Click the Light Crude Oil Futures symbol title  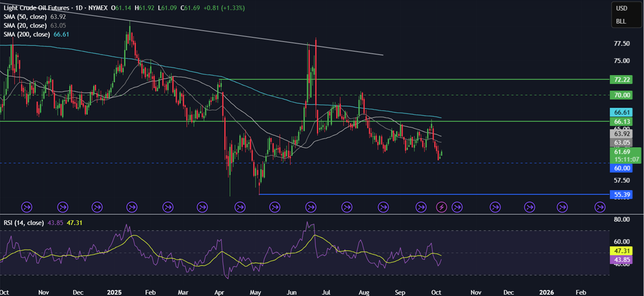tap(37, 8)
